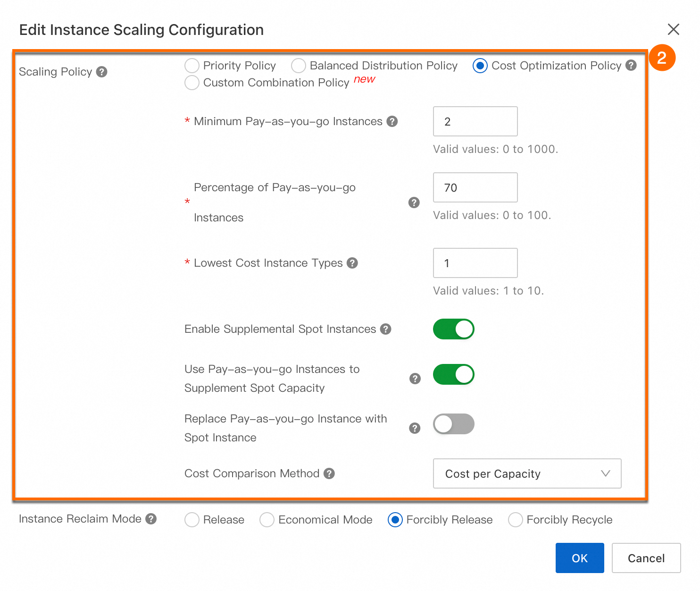
Task: Choose Balanced Distribution Policy option
Action: point(299,66)
